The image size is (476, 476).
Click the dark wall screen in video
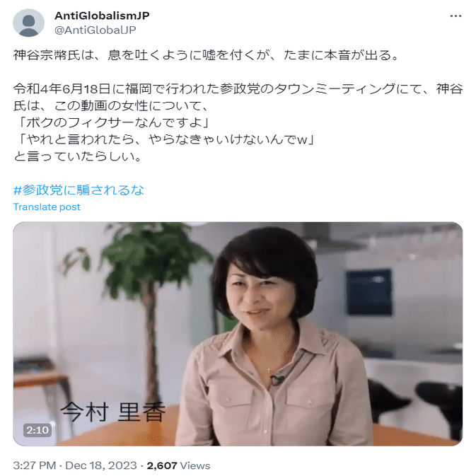coord(368,292)
